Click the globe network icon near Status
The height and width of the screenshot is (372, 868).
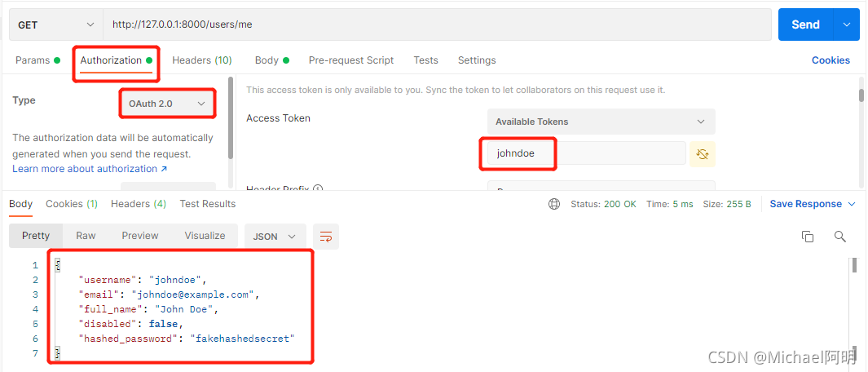(554, 204)
